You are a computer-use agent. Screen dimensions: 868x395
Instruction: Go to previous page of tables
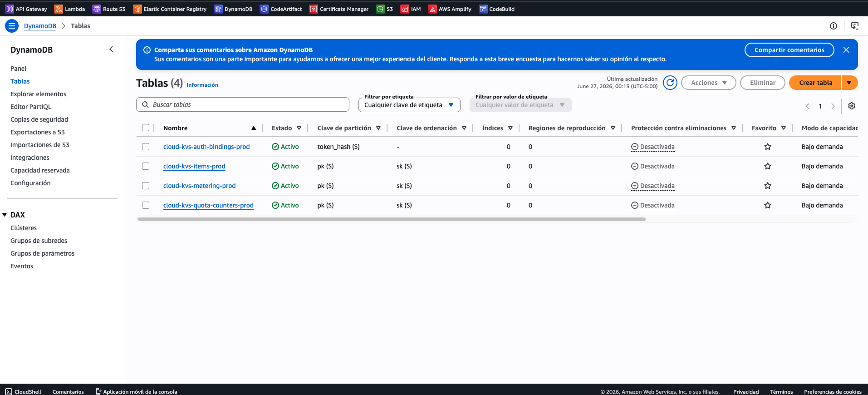(x=808, y=106)
